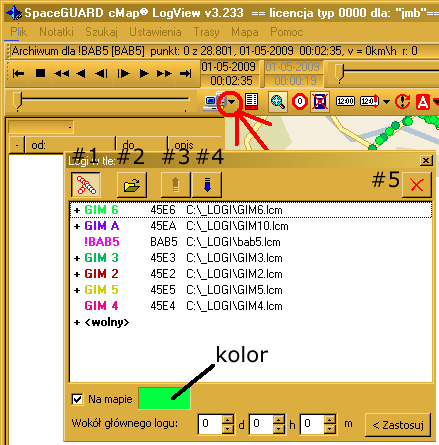The image size is (439, 445).
Task: Click the globe magnifier zoom icon
Action: coord(278,102)
